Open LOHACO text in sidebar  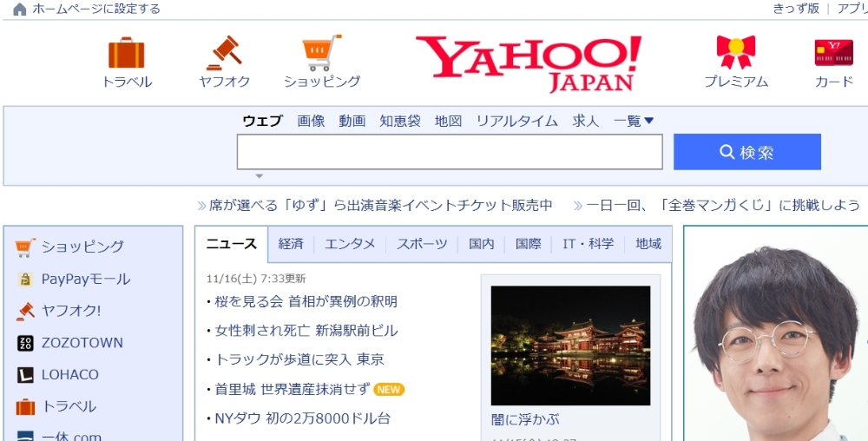point(69,375)
